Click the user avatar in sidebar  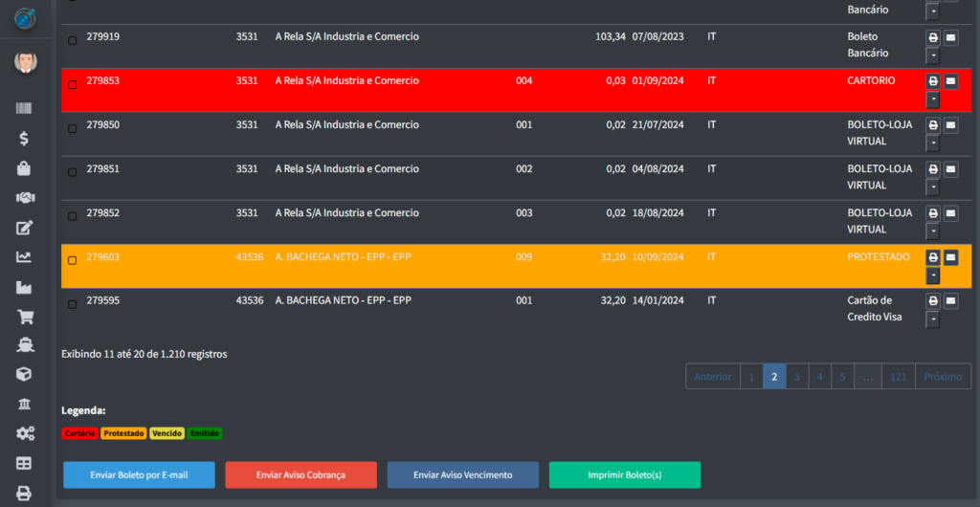tap(26, 62)
